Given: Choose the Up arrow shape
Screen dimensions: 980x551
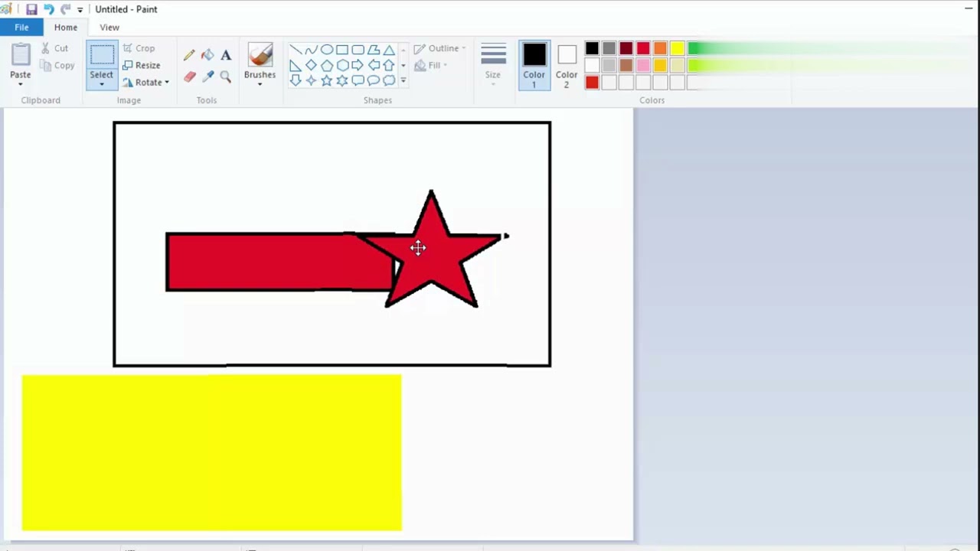Looking at the screenshot, I should click(x=389, y=65).
